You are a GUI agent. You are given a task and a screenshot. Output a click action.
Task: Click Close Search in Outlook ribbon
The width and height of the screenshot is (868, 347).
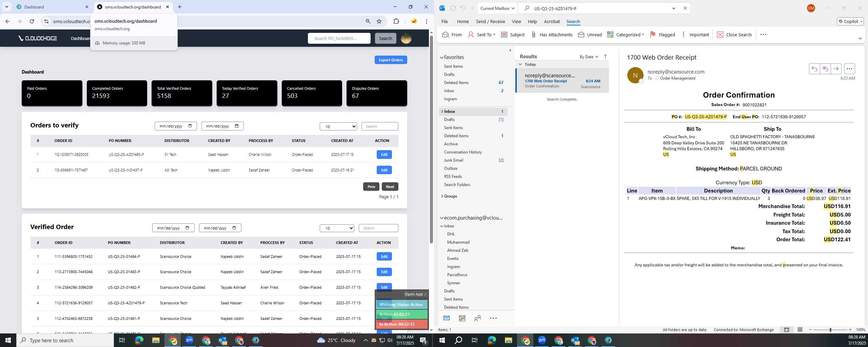point(734,35)
